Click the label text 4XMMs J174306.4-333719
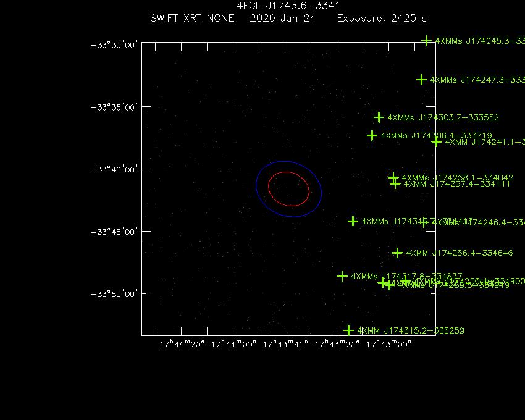Screen dimensions: 525x420 pos(436,136)
